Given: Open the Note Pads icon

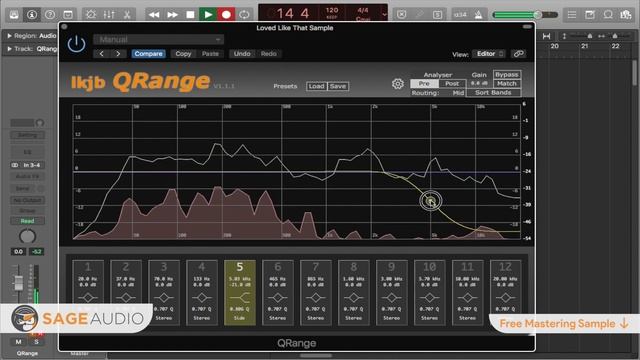Looking at the screenshot, I should pos(590,15).
